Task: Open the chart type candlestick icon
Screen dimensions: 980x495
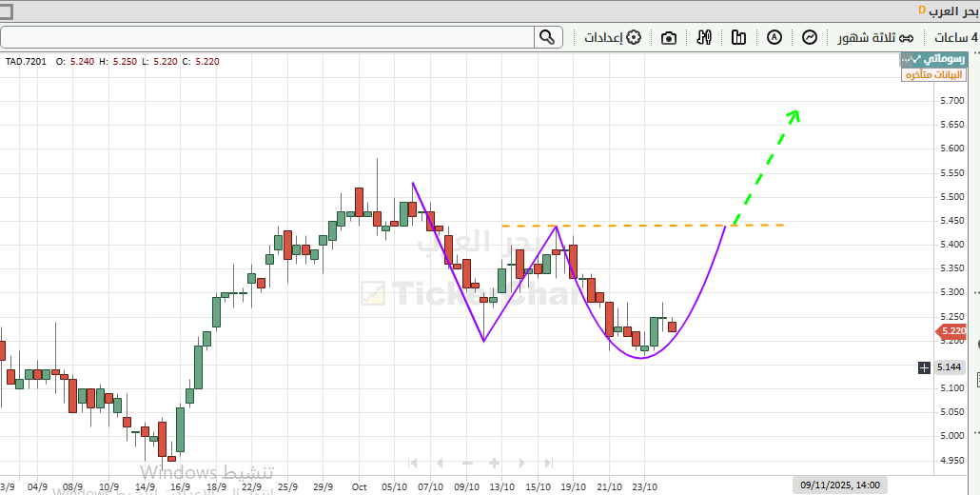Action: [x=704, y=37]
